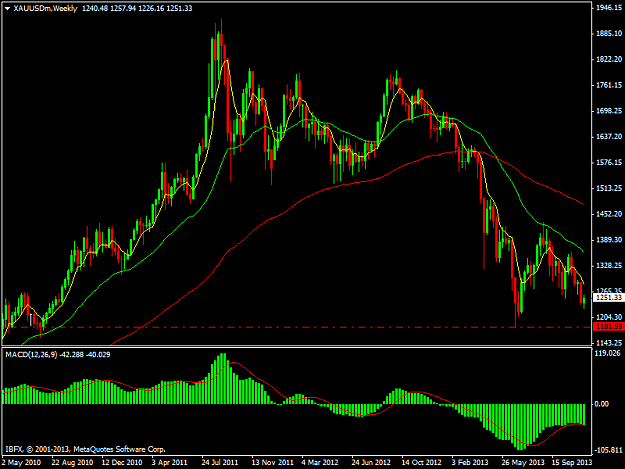Viewport: 625px width, 469px height.
Task: Select the MACD(12,26,9) indicator label
Action: click(x=31, y=354)
